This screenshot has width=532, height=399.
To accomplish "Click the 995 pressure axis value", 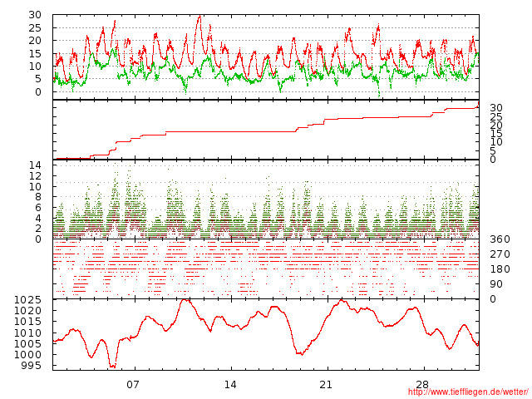I will click(x=31, y=366).
